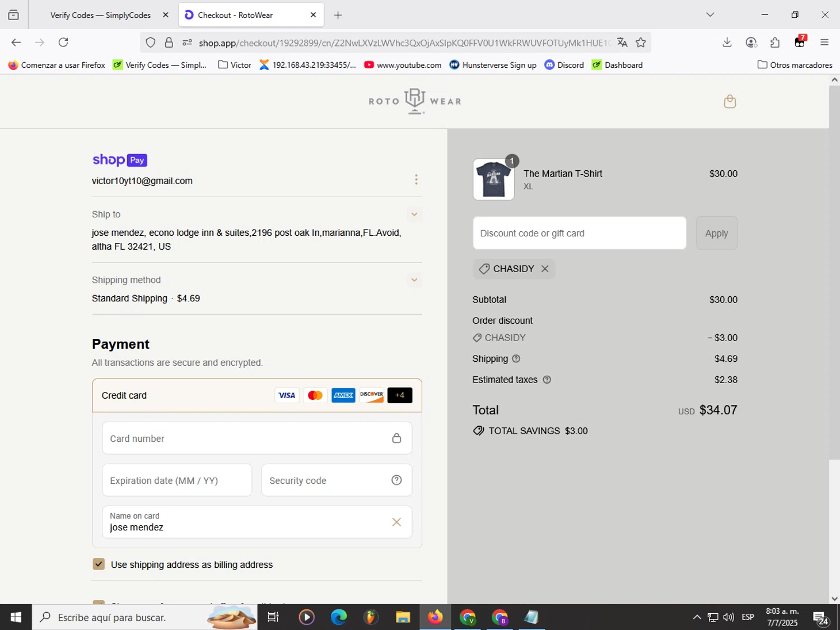Select Credit card payment option

(x=257, y=395)
